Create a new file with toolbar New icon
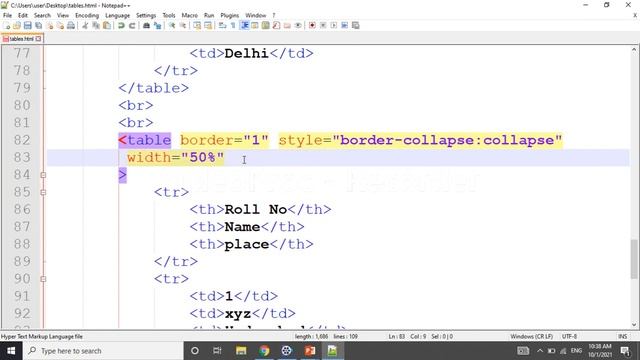The height and width of the screenshot is (360, 640). [x=7, y=26]
